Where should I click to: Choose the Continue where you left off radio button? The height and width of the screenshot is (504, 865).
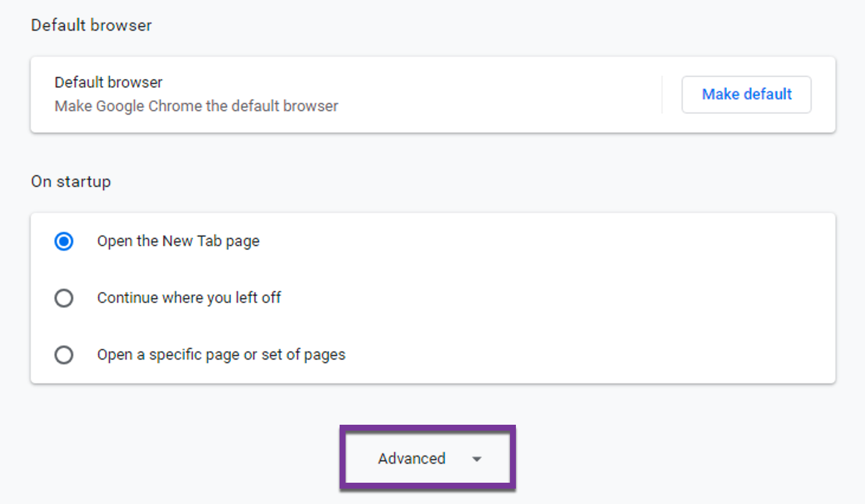tap(64, 298)
